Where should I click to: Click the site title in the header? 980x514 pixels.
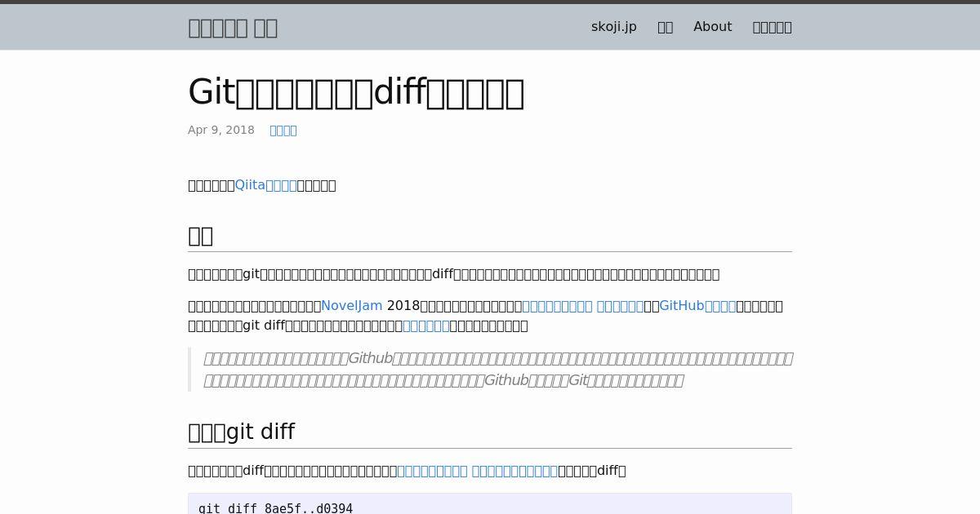(233, 27)
